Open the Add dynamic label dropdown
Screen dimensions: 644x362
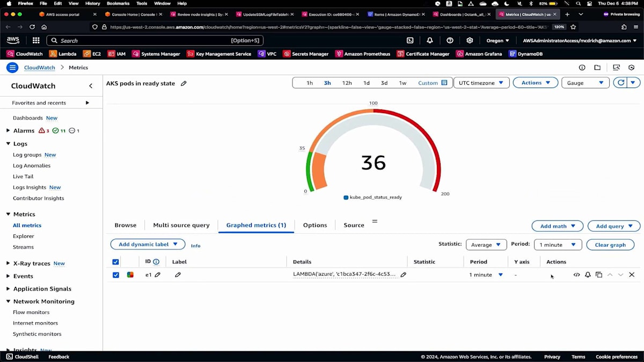tap(148, 244)
